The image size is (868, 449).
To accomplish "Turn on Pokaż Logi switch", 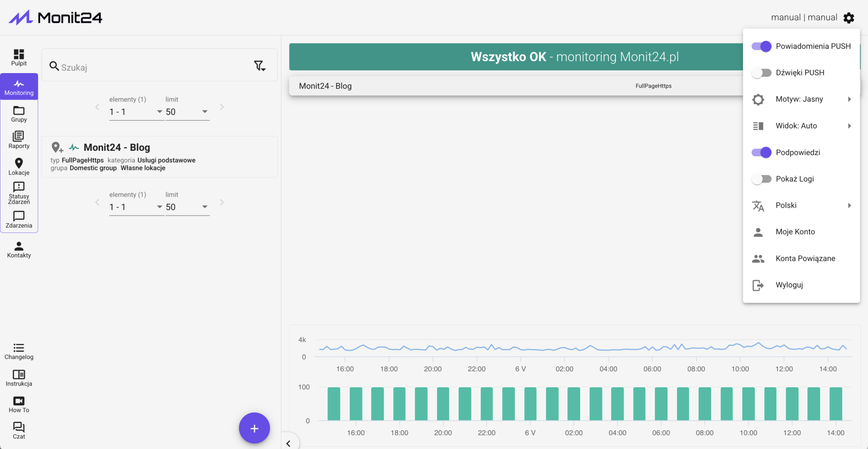I will coord(761,179).
